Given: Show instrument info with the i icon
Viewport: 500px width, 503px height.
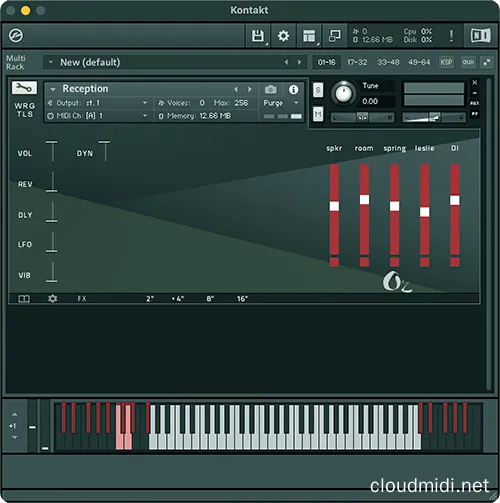Looking at the screenshot, I should (293, 89).
